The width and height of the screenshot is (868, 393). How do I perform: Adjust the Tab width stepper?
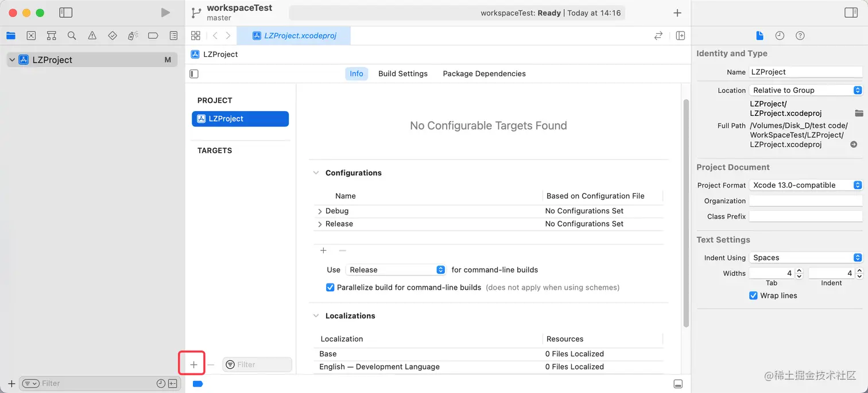coord(799,274)
